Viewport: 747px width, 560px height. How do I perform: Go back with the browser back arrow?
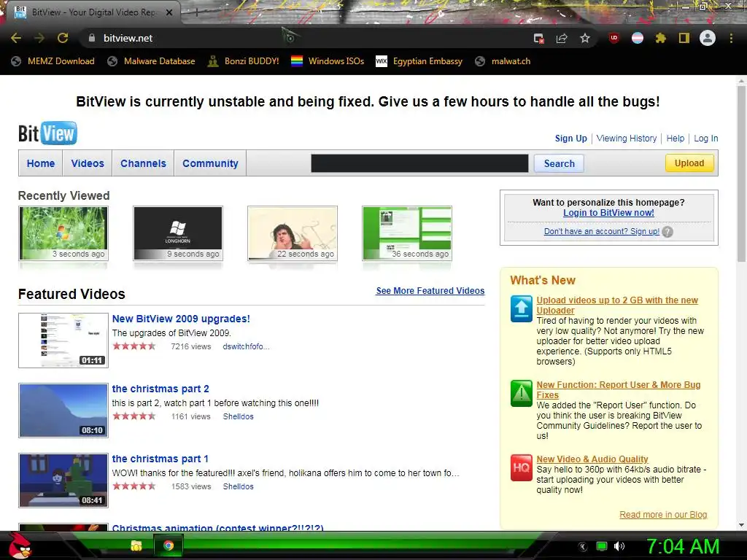(16, 38)
